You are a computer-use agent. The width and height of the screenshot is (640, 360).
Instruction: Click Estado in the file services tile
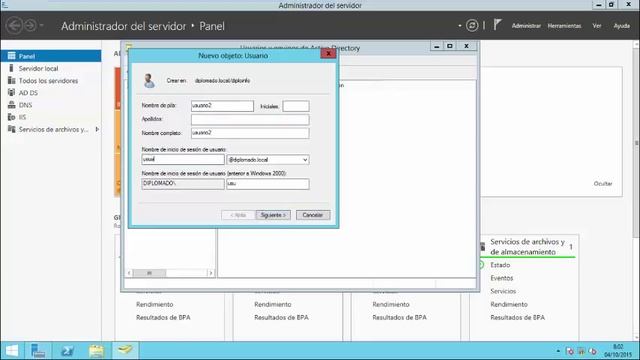coord(500,265)
